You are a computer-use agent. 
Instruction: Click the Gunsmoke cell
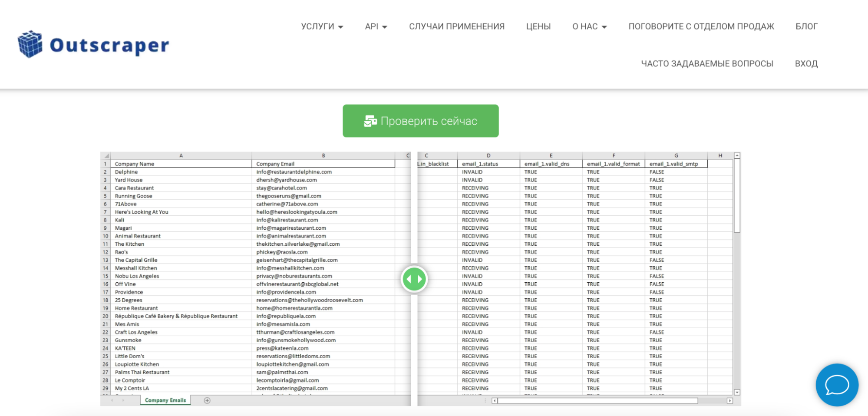coord(181,340)
